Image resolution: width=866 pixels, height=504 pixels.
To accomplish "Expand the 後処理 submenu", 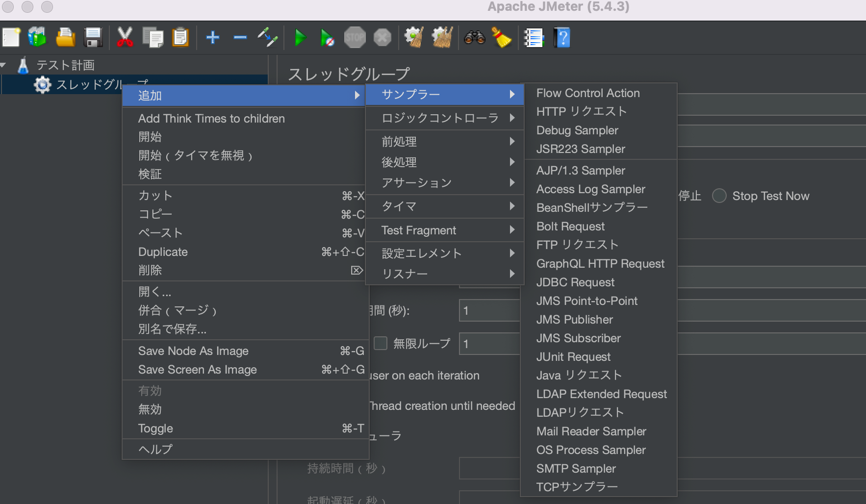I will coord(445,162).
